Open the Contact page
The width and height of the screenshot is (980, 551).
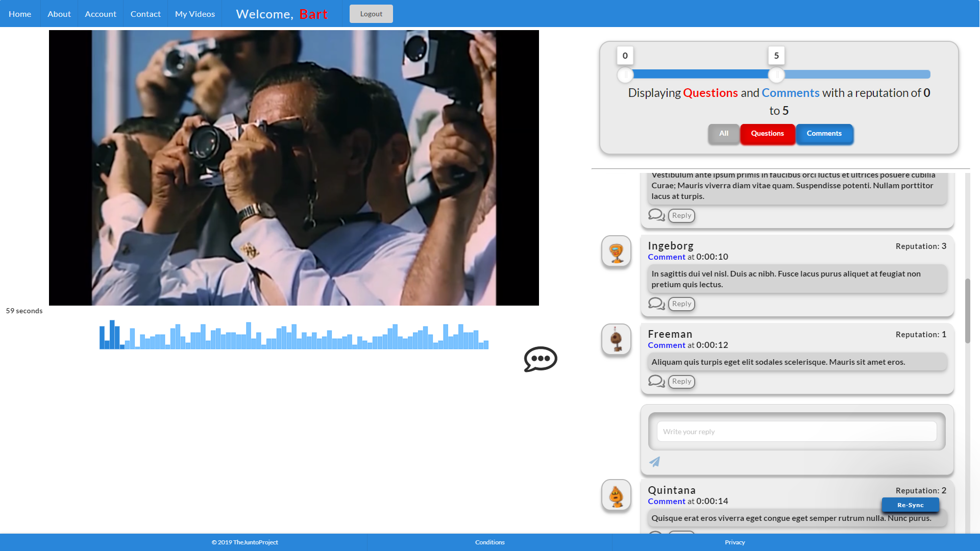145,14
